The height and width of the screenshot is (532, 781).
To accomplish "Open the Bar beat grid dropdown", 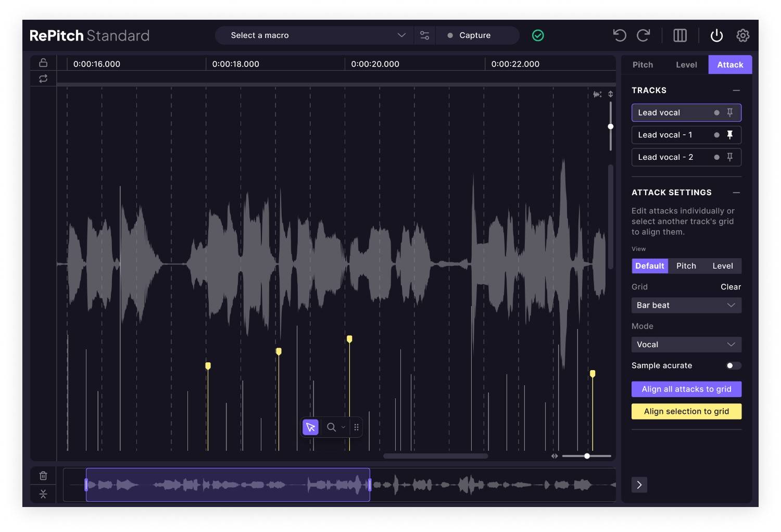I will [x=686, y=305].
